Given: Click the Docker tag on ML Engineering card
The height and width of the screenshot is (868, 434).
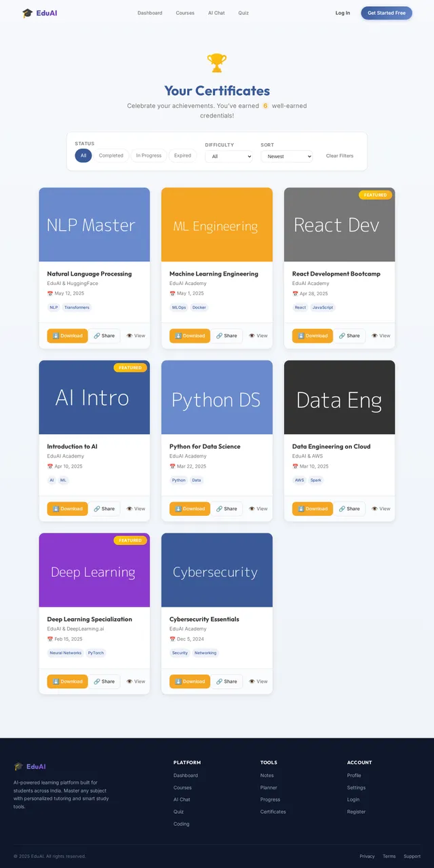Looking at the screenshot, I should 199,307.
